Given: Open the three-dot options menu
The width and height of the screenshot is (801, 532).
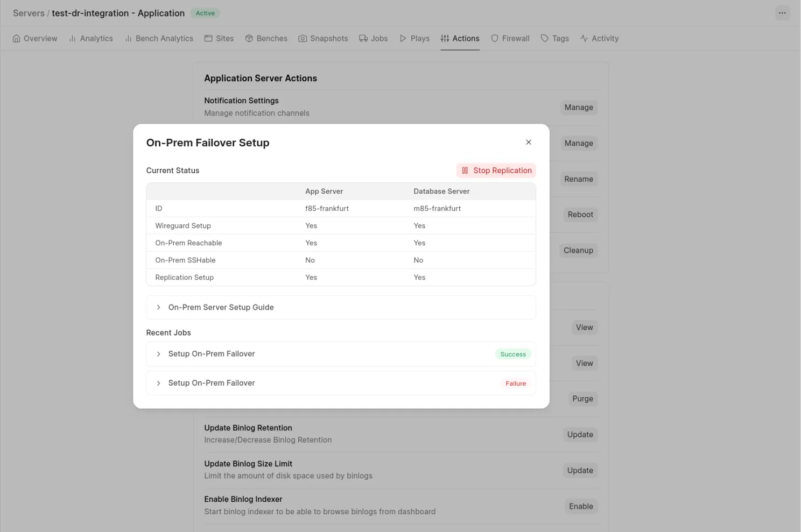Looking at the screenshot, I should pos(782,13).
